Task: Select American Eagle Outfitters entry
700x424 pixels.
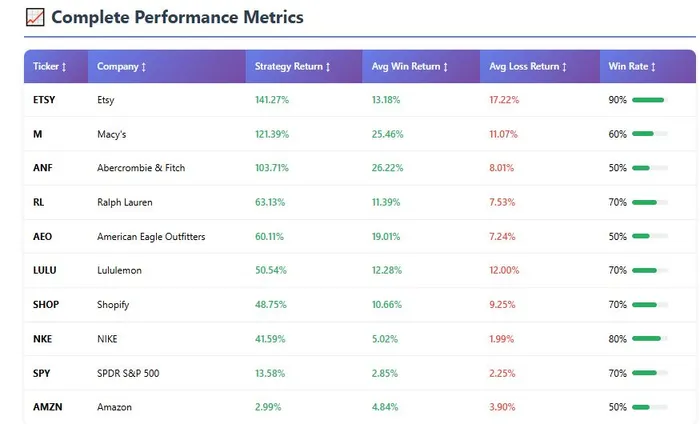Action: [x=151, y=236]
